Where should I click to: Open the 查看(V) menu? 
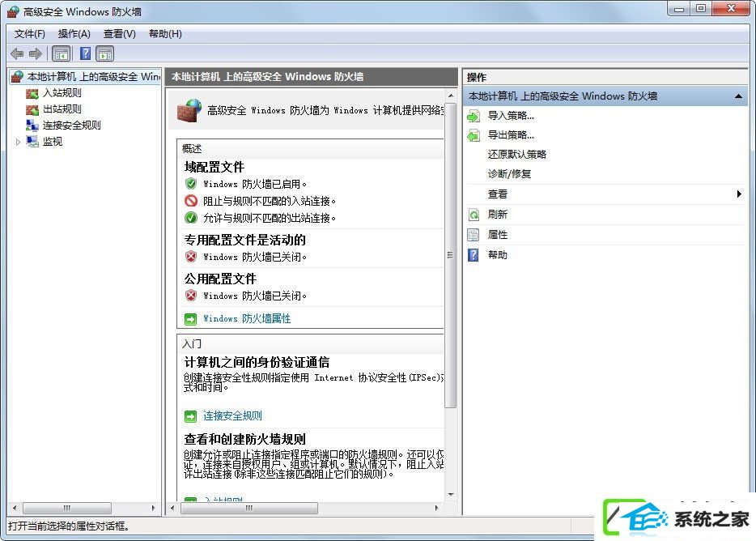click(120, 34)
